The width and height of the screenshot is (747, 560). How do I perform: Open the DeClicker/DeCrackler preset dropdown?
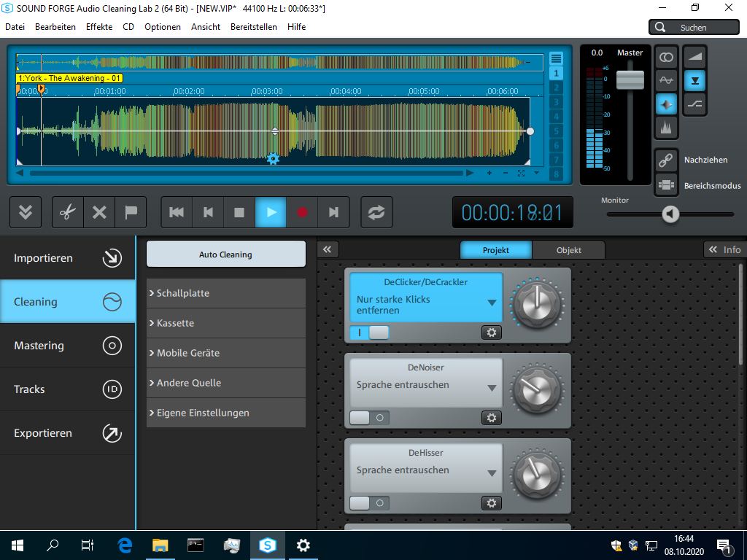[492, 303]
